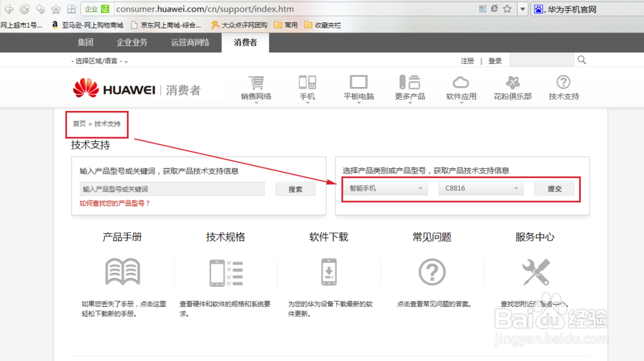Viewport: 644px width, 361px height.
Task: Click the Baidu paw search engine icon
Action: [x=538, y=9]
